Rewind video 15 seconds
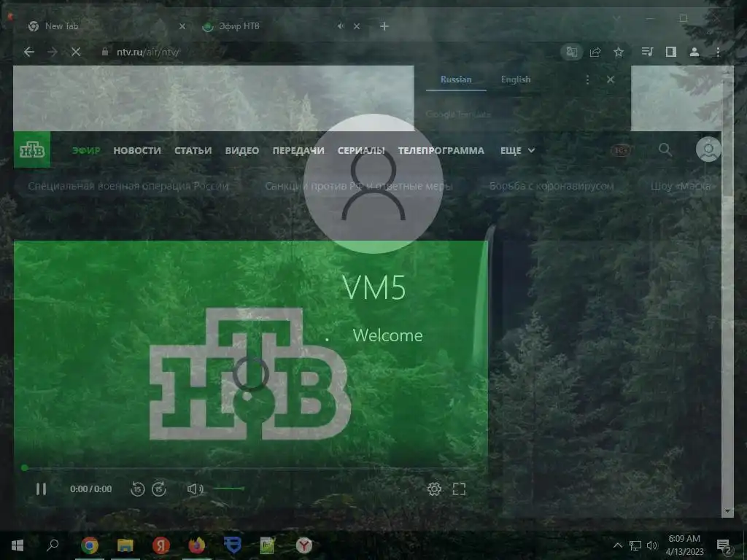The image size is (747, 560). coord(137,489)
